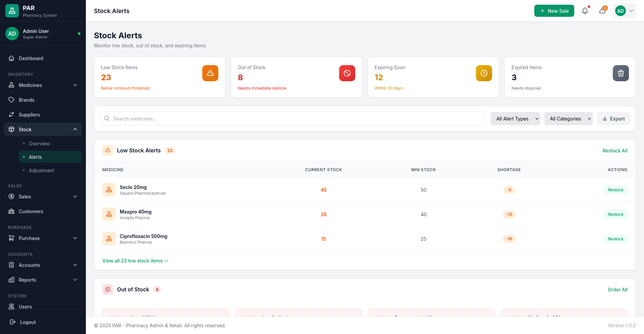Click the New Sale button
Viewport: 644px width, 334px height.
(x=554, y=11)
